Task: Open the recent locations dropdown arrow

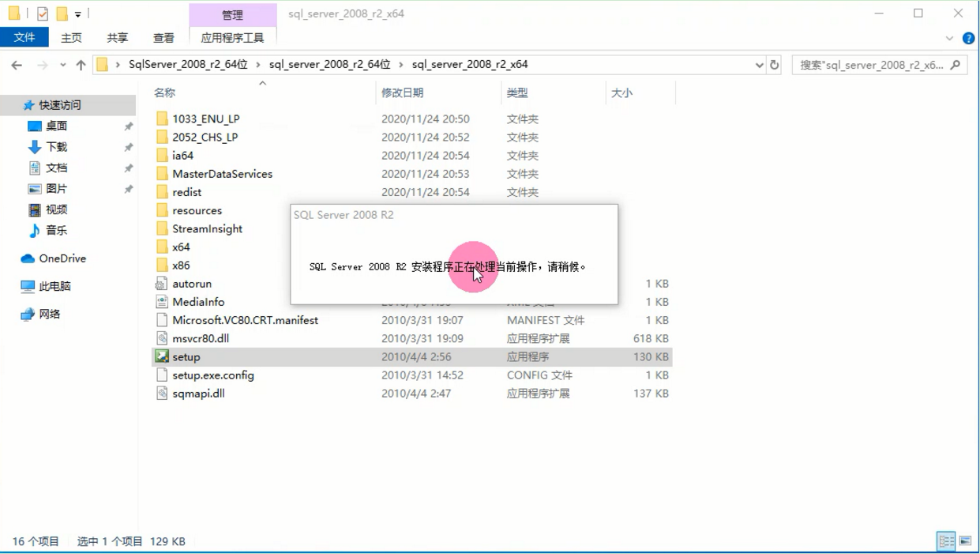Action: [x=62, y=66]
